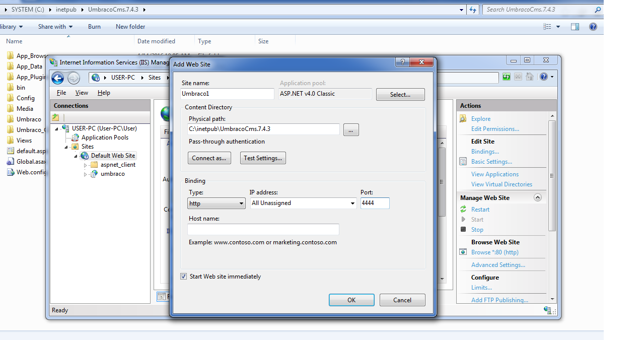Uncheck Start Web site immediately

point(184,277)
